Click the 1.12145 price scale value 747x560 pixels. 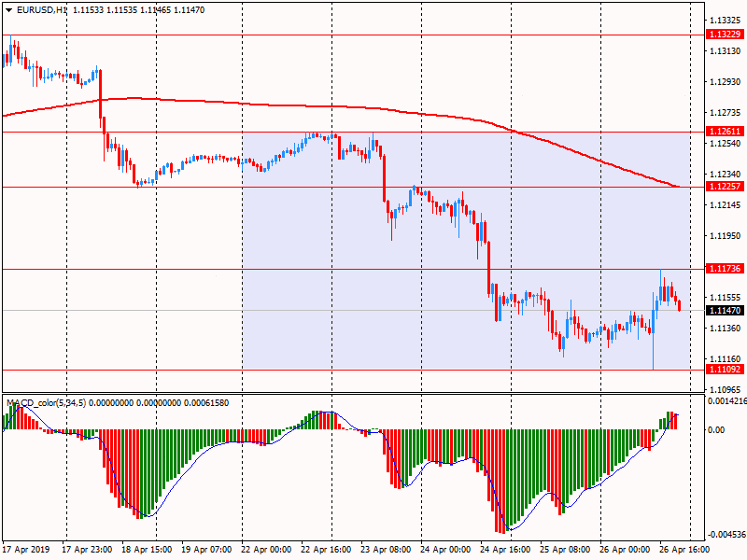click(726, 205)
